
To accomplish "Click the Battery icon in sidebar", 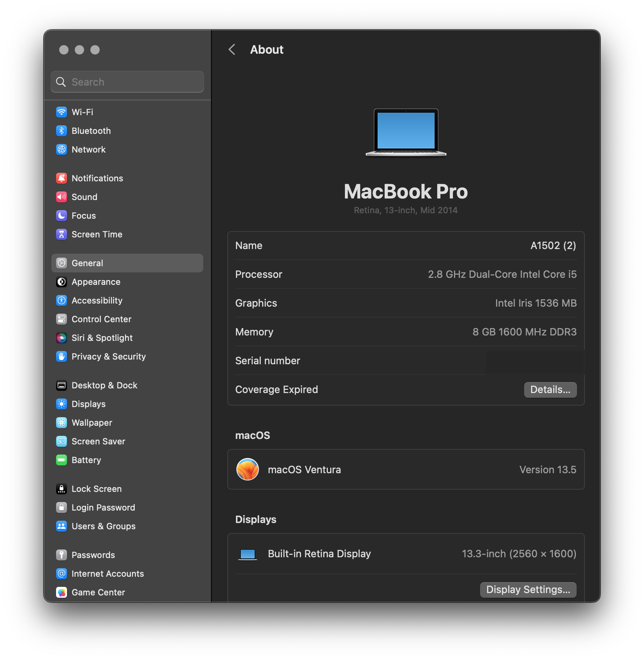I will [62, 460].
